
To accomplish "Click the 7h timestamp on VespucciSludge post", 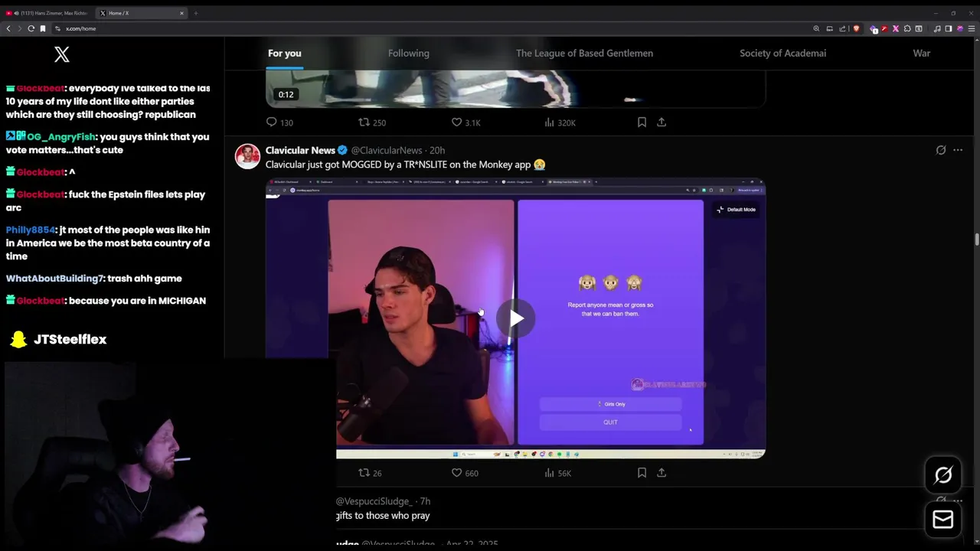I will click(426, 501).
